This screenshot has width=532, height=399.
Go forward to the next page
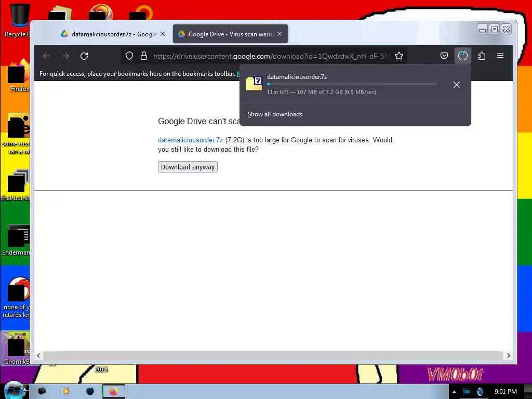(65, 56)
